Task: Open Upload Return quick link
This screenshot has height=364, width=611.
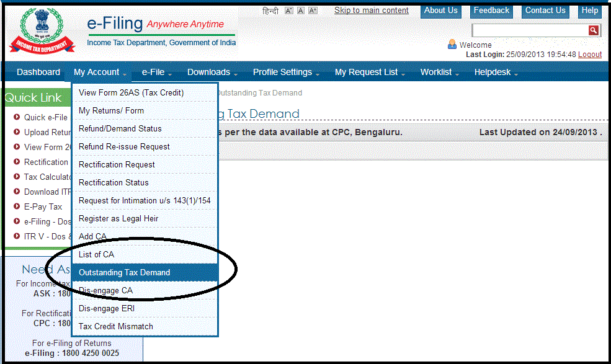Action: (x=48, y=132)
